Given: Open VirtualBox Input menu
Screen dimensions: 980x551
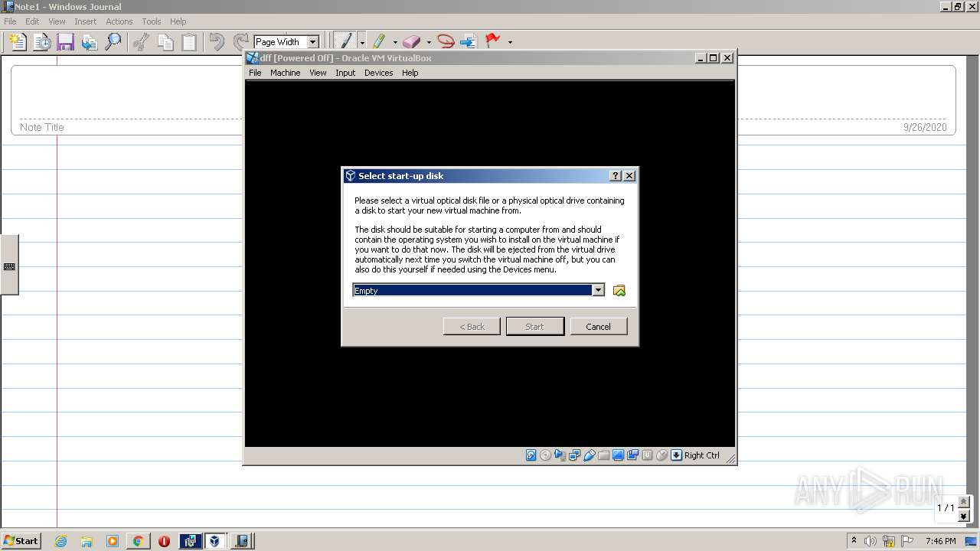Looking at the screenshot, I should click(x=345, y=73).
